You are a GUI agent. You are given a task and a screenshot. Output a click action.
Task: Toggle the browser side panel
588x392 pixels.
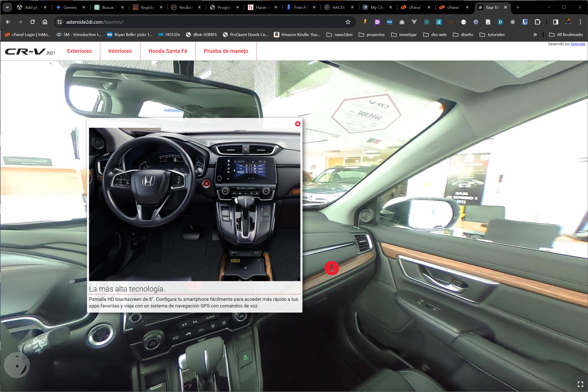[x=555, y=22]
